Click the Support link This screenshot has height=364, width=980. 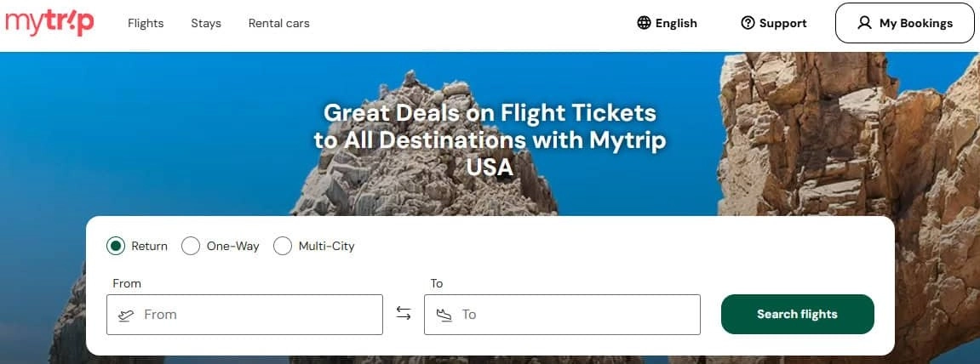click(x=774, y=23)
